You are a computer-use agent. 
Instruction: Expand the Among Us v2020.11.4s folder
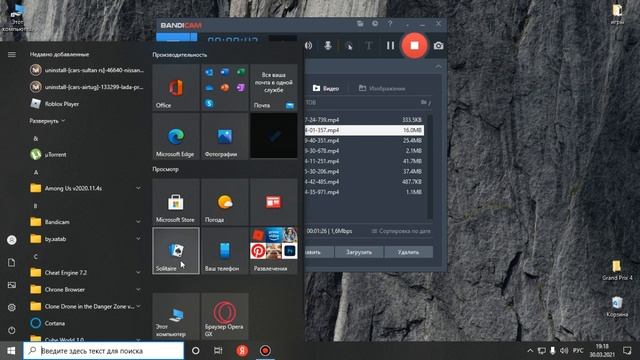click(87, 188)
